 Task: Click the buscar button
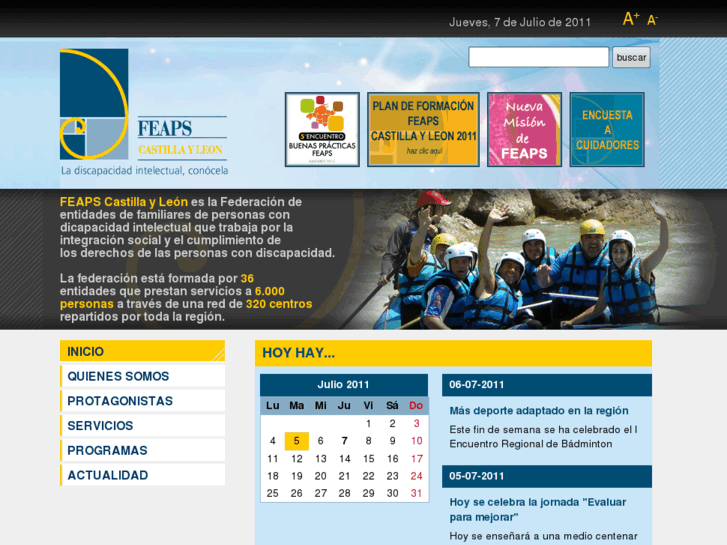click(x=631, y=57)
